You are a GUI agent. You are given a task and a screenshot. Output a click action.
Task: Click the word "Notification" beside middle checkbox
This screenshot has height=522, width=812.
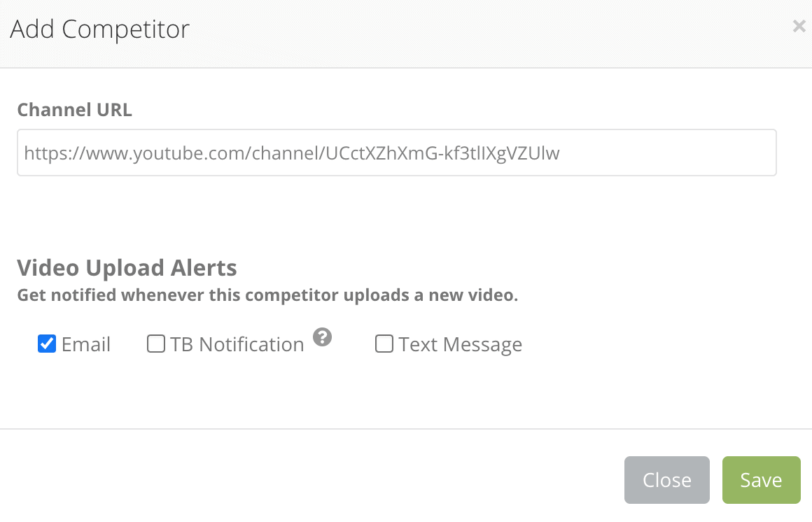pyautogui.click(x=252, y=345)
